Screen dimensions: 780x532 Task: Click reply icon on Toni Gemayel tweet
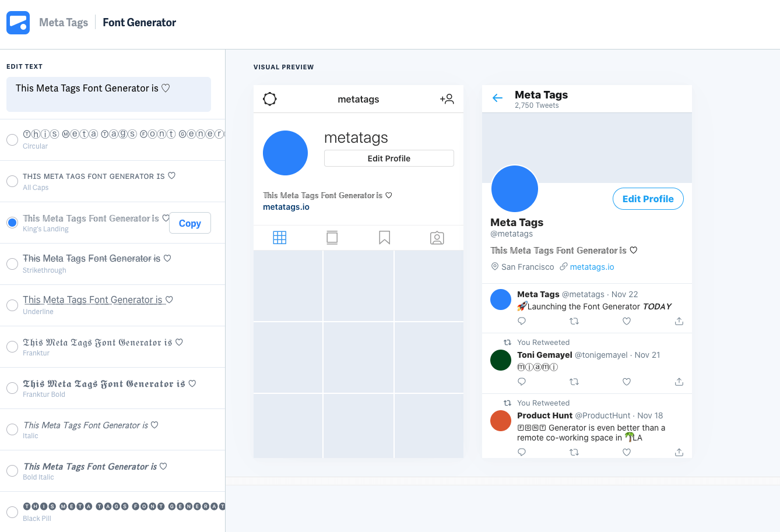coord(522,382)
